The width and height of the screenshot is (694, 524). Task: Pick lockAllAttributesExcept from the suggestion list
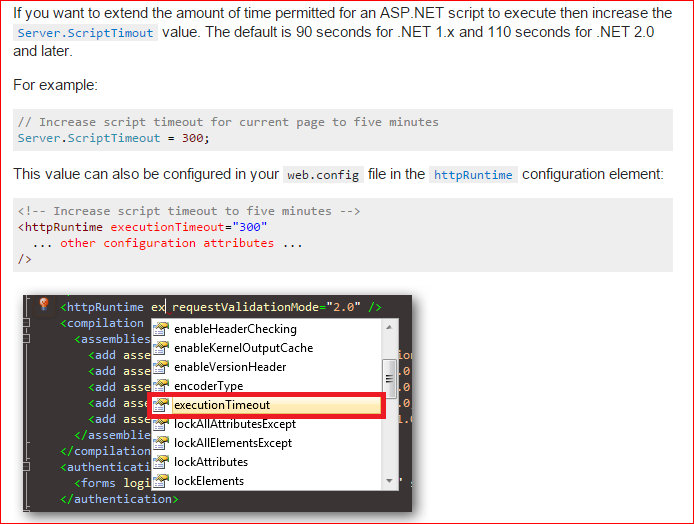coord(235,424)
